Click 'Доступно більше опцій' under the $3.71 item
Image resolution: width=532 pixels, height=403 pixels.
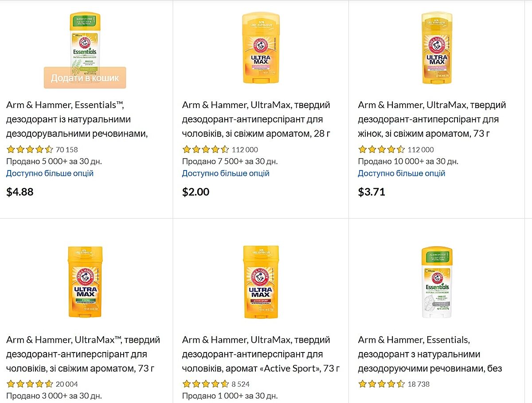[402, 173]
